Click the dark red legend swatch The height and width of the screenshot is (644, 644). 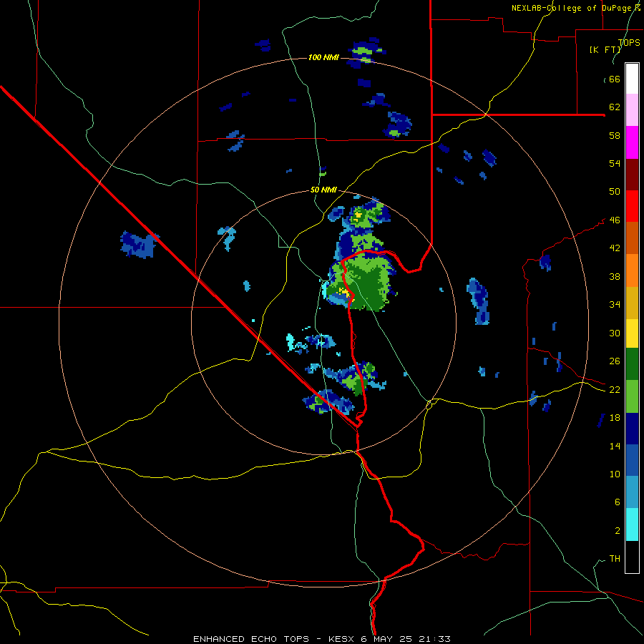tap(632, 175)
